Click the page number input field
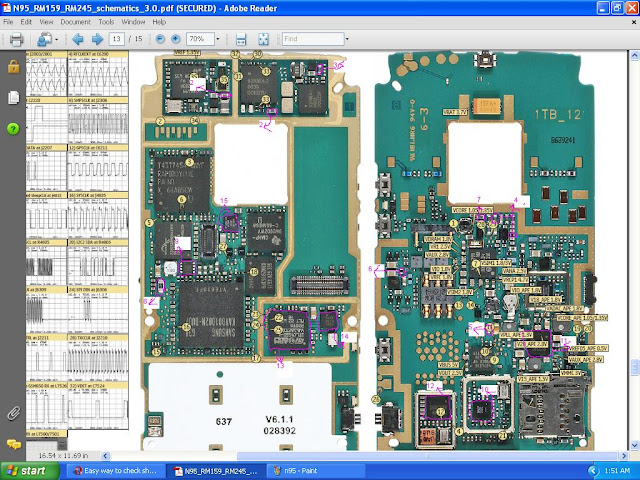Image resolution: width=640 pixels, height=480 pixels. click(x=117, y=39)
